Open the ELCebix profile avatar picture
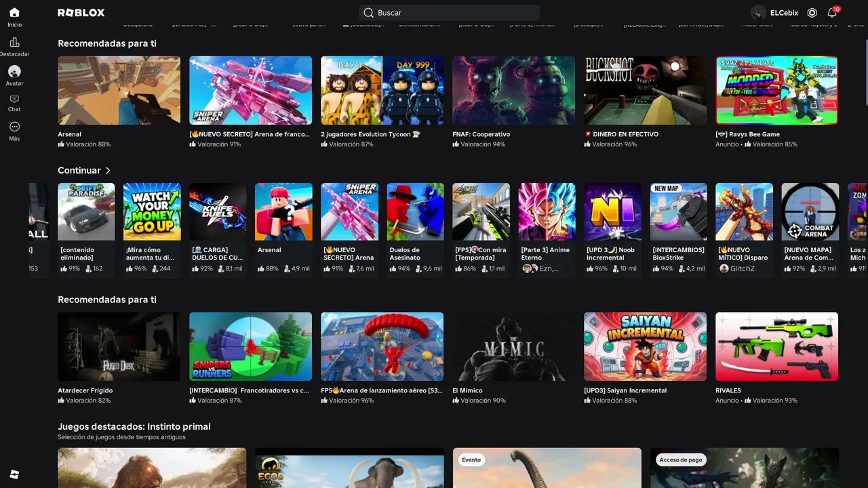 tap(758, 13)
